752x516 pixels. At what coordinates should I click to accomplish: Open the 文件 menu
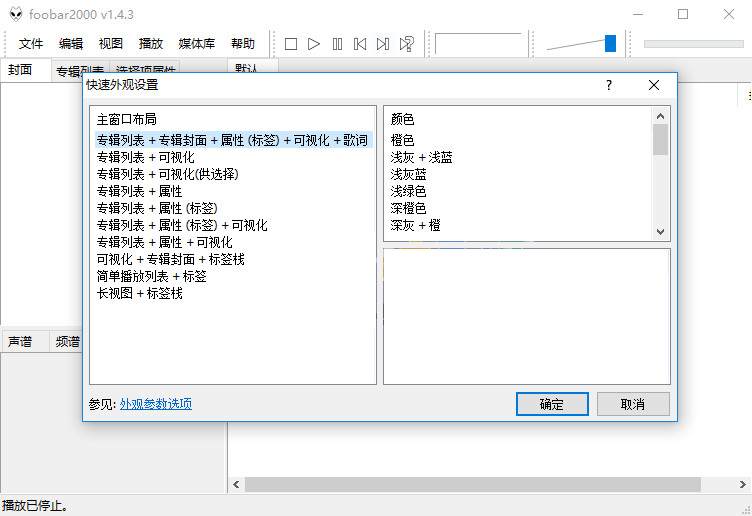pos(31,44)
